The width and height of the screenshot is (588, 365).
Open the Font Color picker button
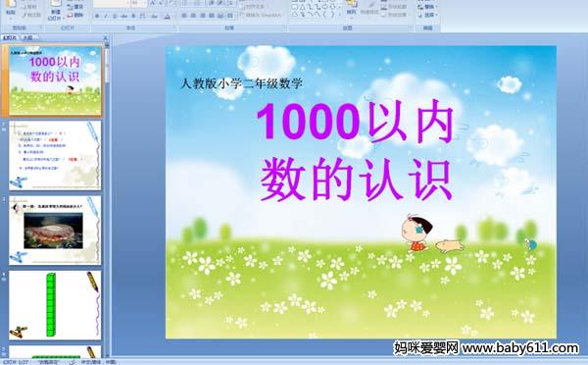coord(168,16)
